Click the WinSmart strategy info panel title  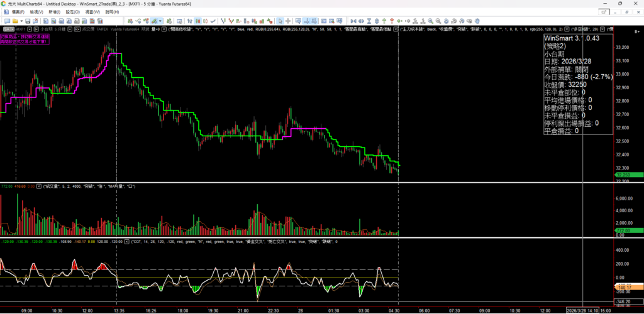[571, 38]
